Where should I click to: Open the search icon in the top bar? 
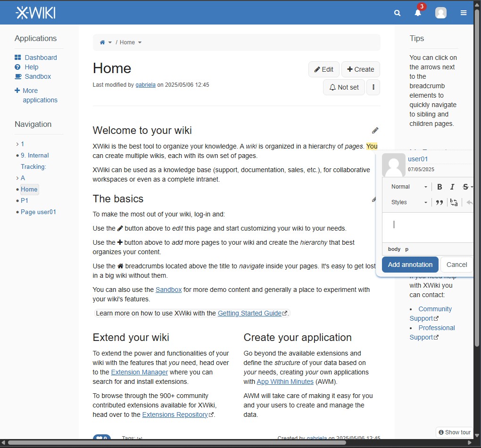coord(397,13)
